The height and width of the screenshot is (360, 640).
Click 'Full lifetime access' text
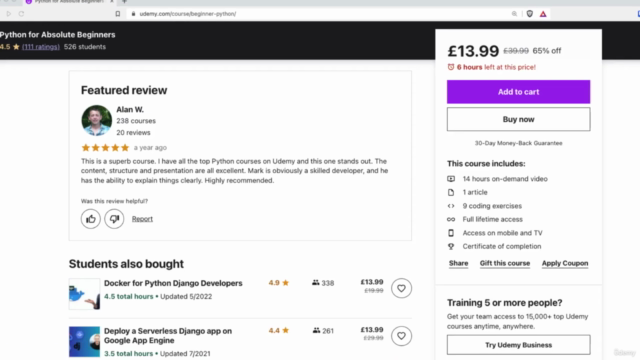click(x=492, y=219)
